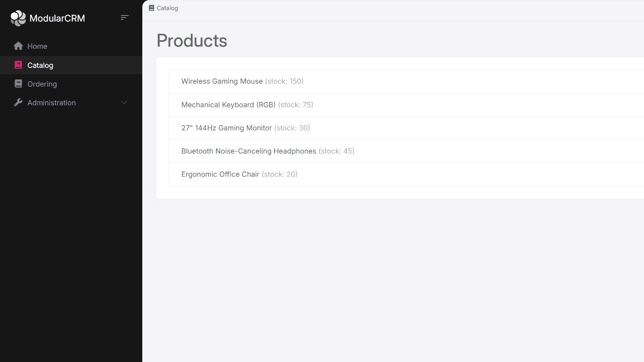Image resolution: width=644 pixels, height=362 pixels.
Task: Select the Ergonomic Office Chair product
Action: point(220,174)
